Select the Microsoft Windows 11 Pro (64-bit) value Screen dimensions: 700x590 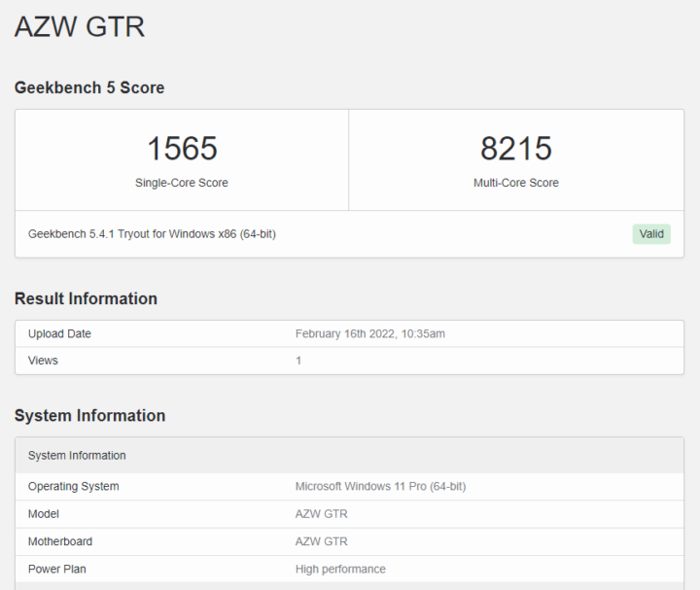click(380, 486)
